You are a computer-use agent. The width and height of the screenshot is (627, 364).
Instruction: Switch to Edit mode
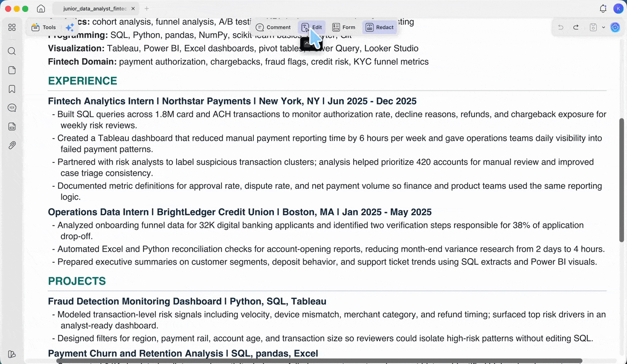(312, 27)
